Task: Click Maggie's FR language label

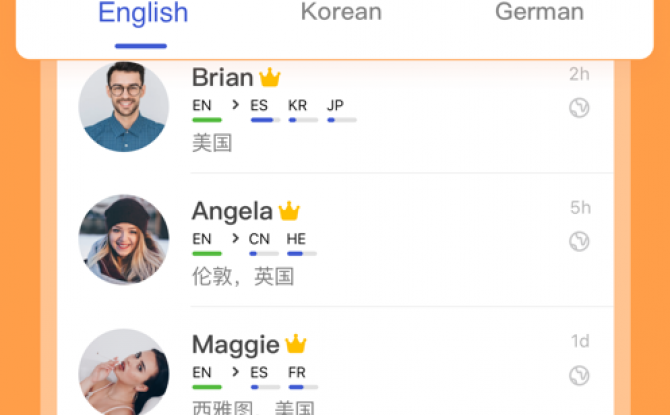Action: tap(297, 372)
